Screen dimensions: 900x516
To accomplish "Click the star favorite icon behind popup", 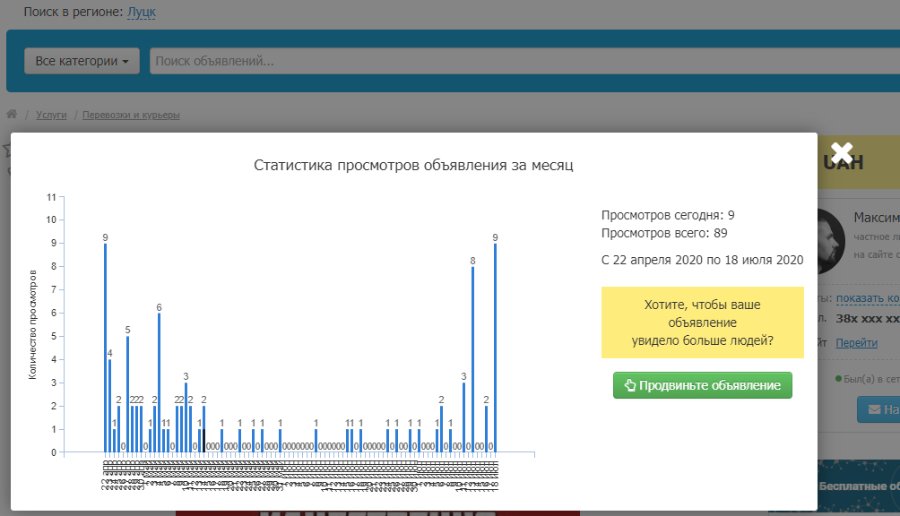I will pyautogui.click(x=5, y=150).
